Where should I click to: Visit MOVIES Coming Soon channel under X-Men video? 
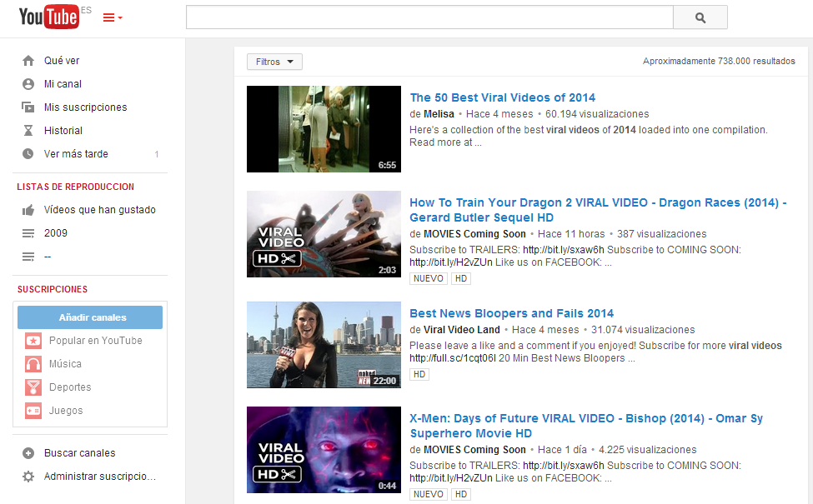(474, 450)
